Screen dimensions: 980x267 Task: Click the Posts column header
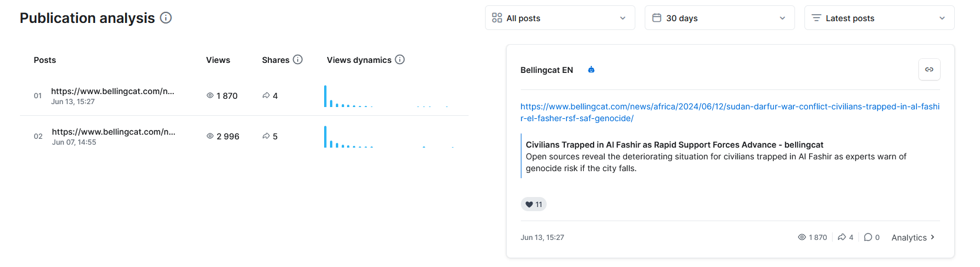pos(45,60)
